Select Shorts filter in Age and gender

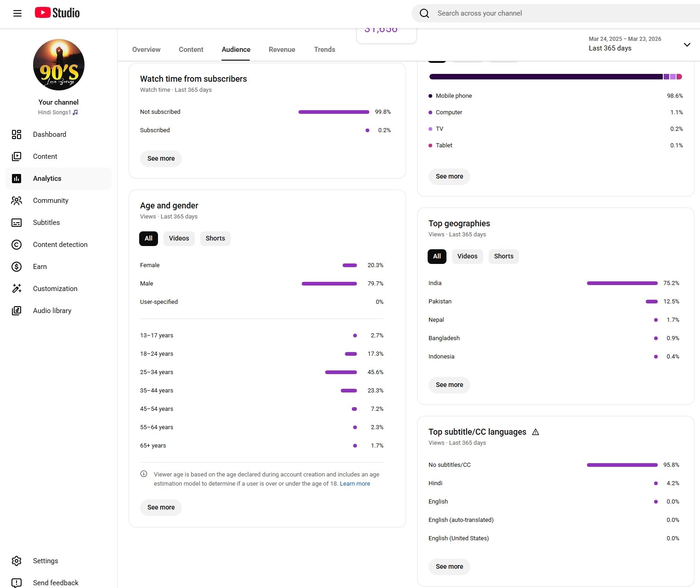coord(215,238)
